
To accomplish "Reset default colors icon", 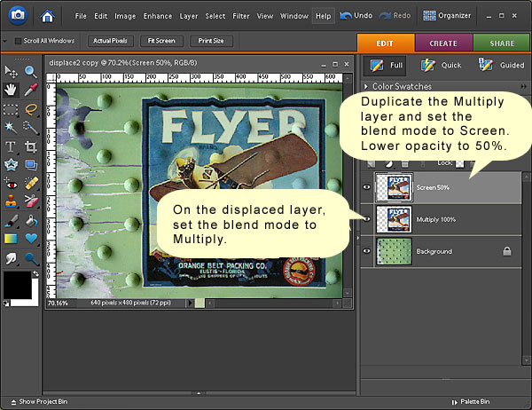I will (x=6, y=304).
